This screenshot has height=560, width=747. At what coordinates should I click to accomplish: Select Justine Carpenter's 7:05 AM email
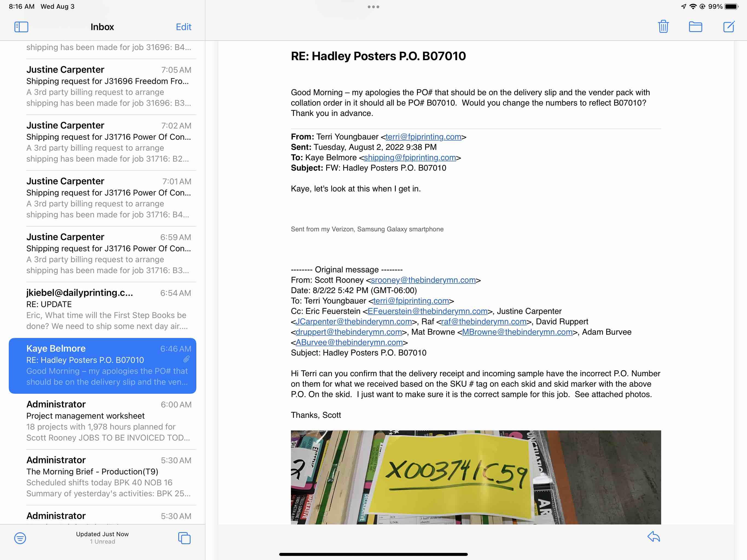(108, 86)
